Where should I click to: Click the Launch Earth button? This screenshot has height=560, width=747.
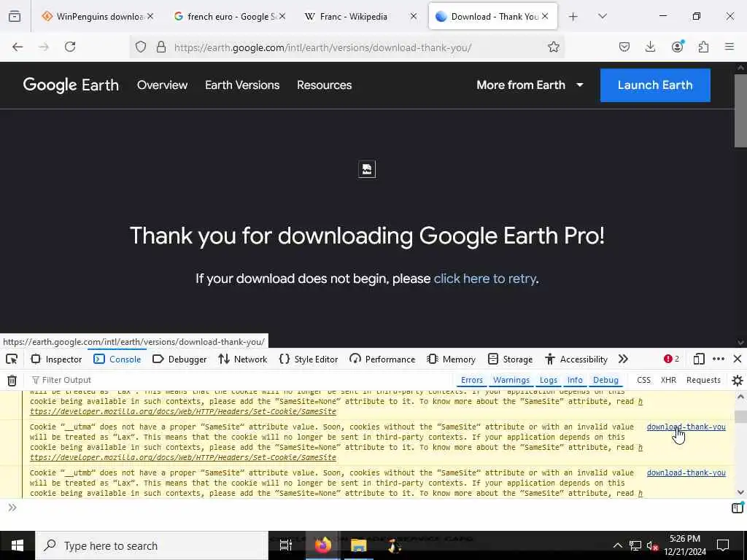(x=655, y=85)
